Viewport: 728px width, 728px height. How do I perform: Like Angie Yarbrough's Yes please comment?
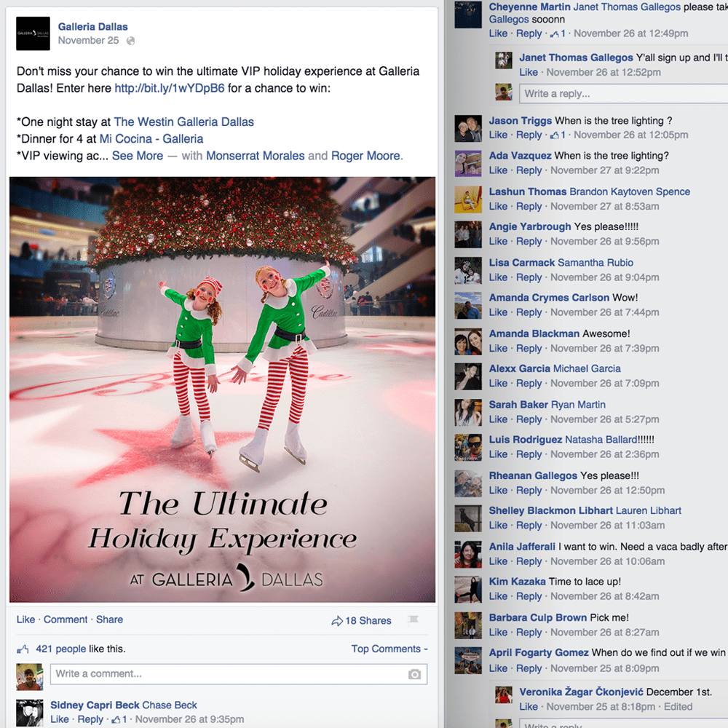(498, 242)
